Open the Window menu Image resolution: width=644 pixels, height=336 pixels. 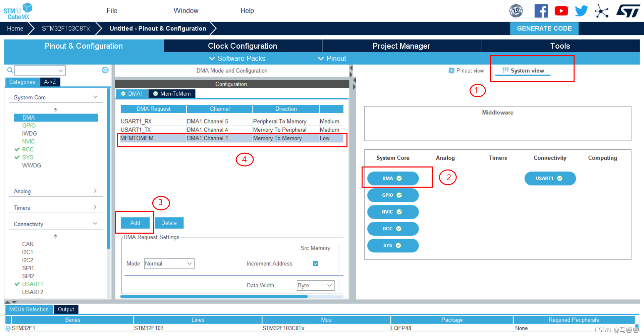pos(186,11)
